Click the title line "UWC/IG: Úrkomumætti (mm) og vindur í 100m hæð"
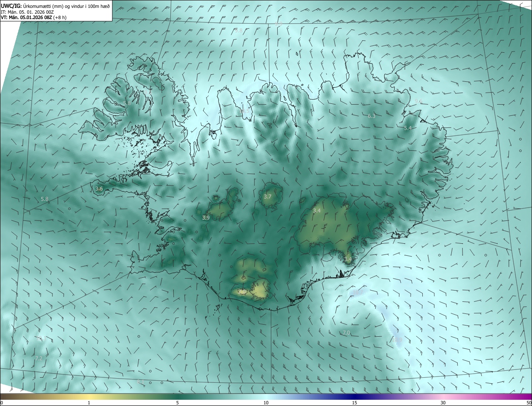This screenshot has width=532, height=406. (x=56, y=6)
